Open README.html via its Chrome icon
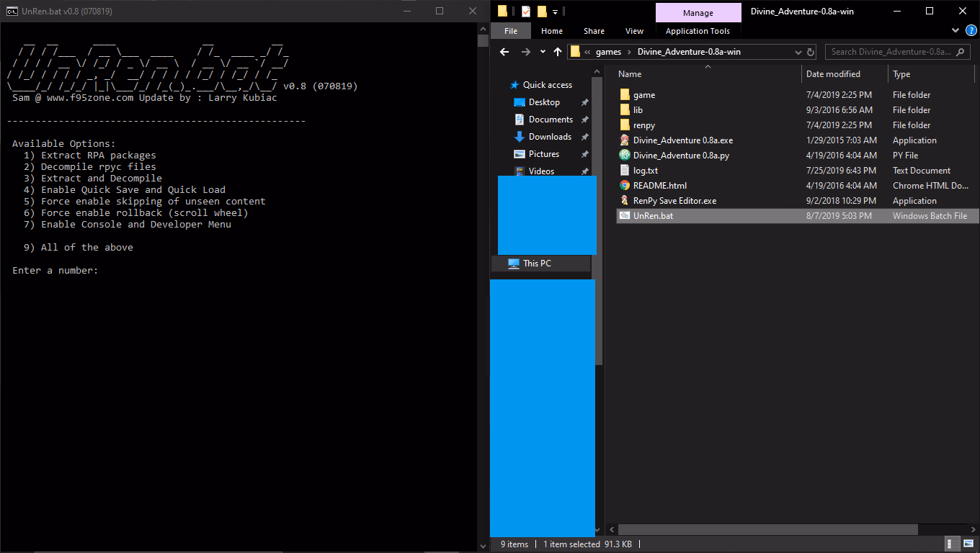980x553 pixels. 624,185
